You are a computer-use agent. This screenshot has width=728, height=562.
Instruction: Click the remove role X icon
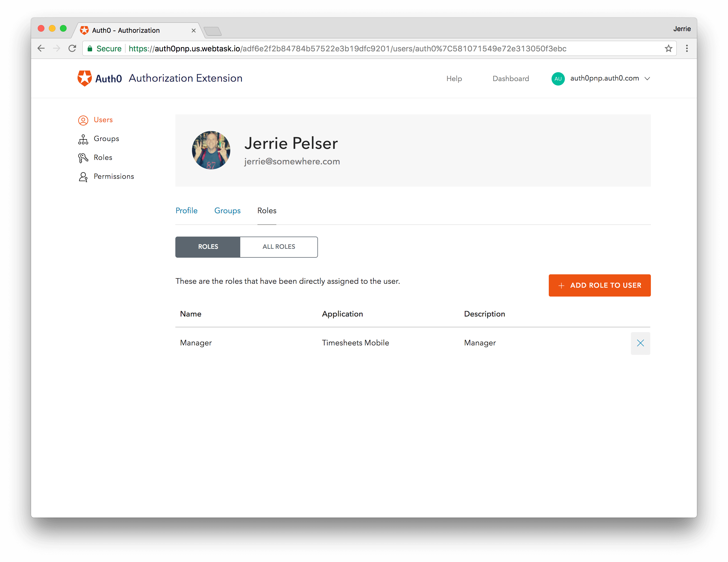click(640, 342)
